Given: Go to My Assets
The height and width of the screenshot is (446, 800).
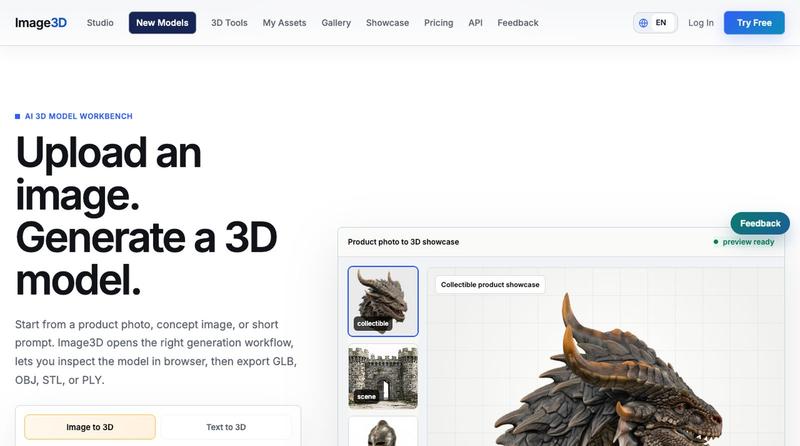Looking at the screenshot, I should click(x=284, y=23).
